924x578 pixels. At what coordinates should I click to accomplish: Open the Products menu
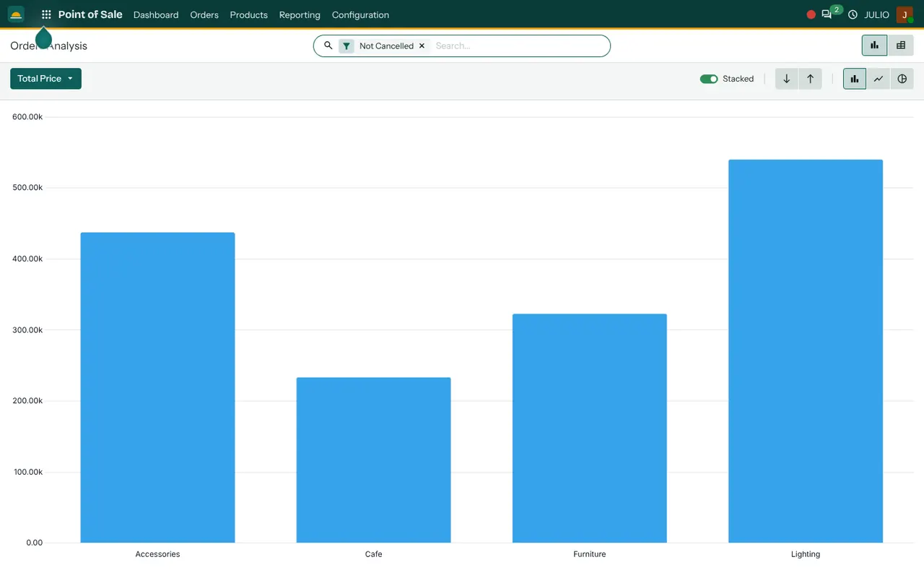249,14
